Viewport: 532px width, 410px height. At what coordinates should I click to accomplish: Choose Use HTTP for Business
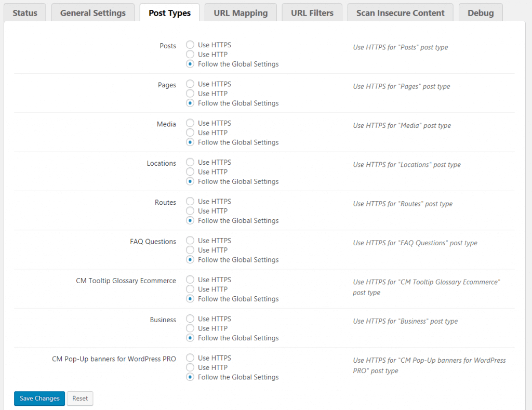point(190,328)
